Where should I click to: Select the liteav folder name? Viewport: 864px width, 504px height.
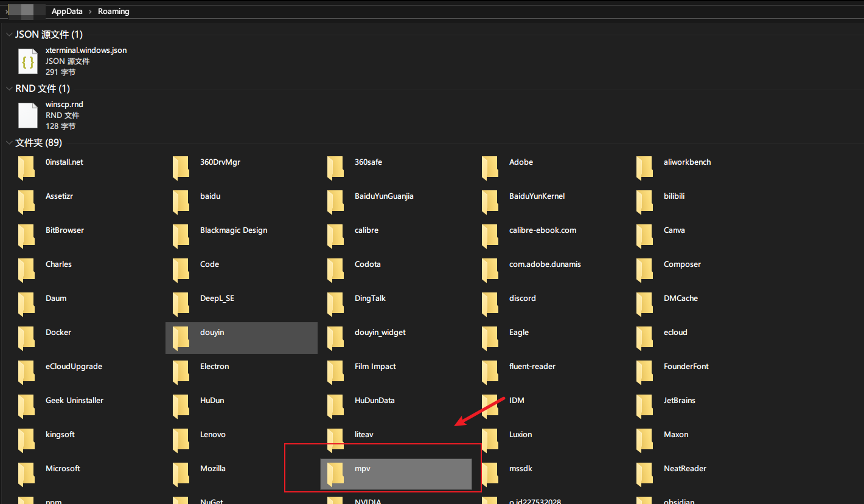365,435
